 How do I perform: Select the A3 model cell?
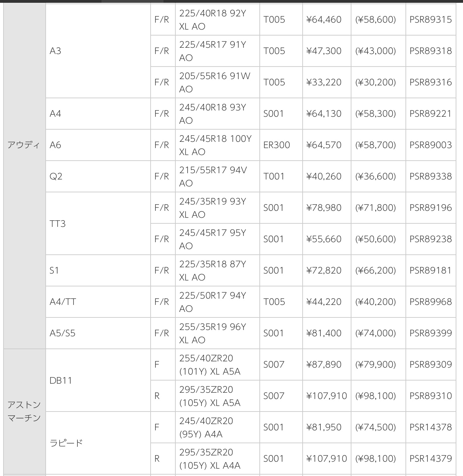[x=55, y=51]
